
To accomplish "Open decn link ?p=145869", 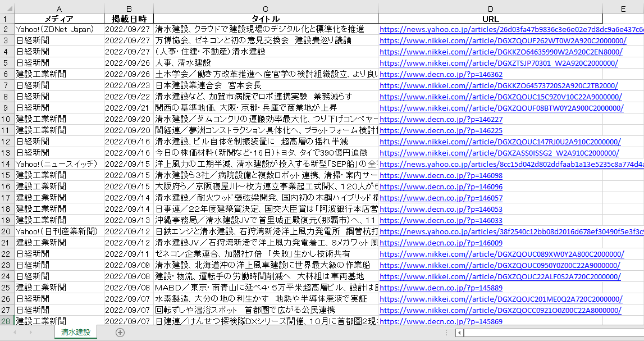I will click(x=441, y=321).
